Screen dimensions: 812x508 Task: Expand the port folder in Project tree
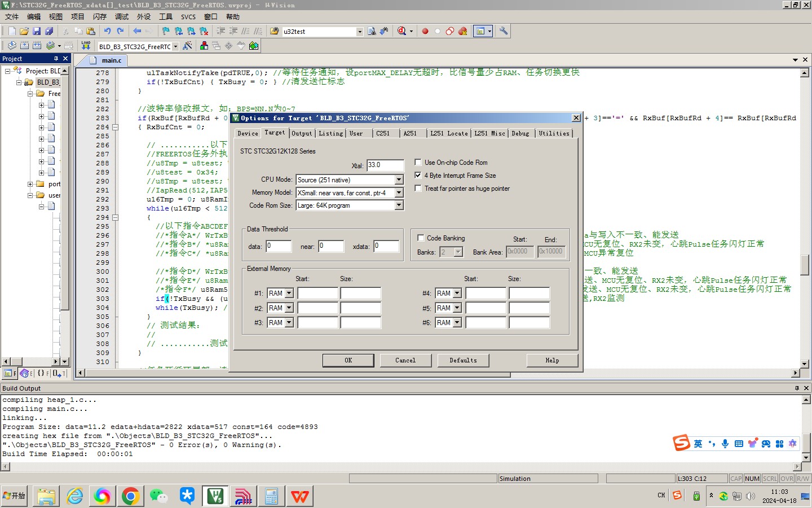pyautogui.click(x=30, y=184)
